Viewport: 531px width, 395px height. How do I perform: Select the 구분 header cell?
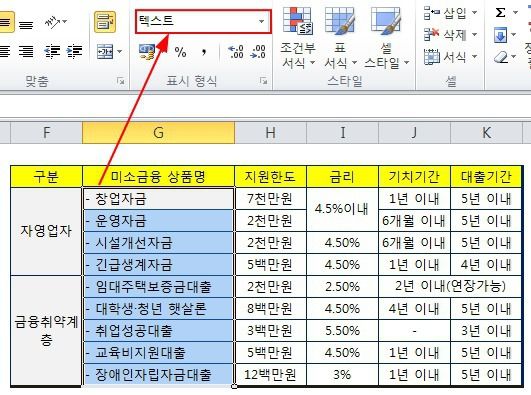pyautogui.click(x=46, y=177)
